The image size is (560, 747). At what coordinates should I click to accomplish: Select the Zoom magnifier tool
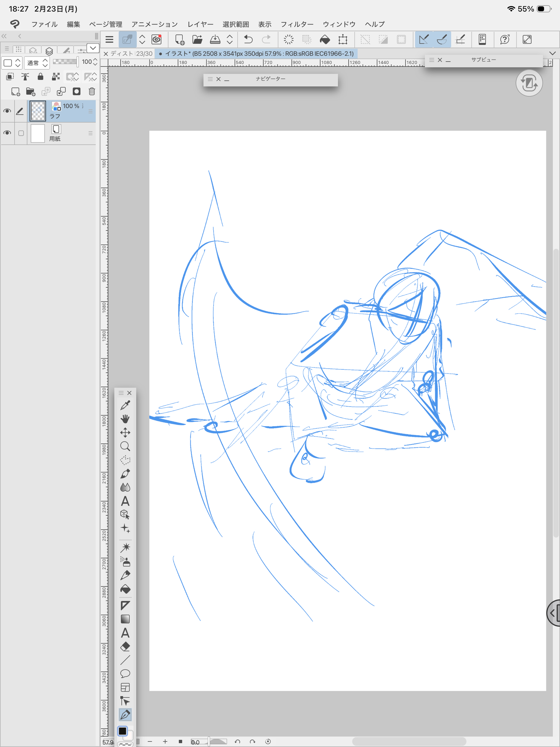[x=125, y=446]
